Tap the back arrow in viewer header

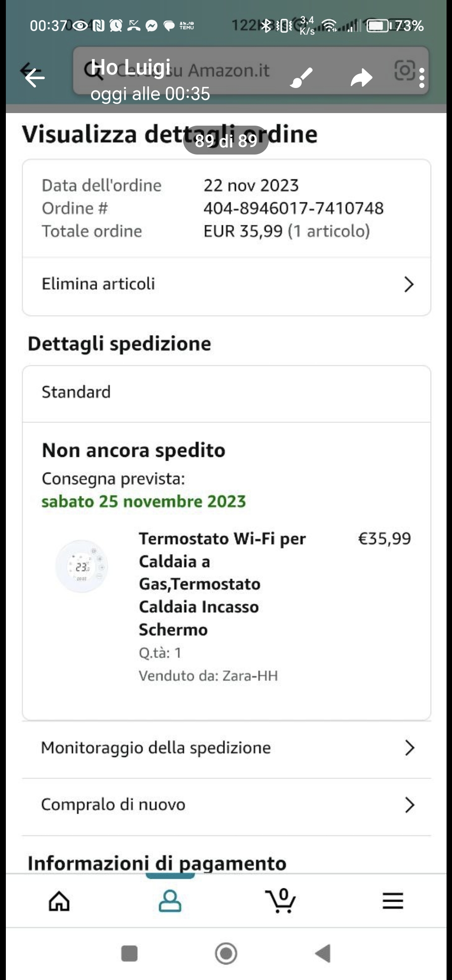pyautogui.click(x=34, y=77)
